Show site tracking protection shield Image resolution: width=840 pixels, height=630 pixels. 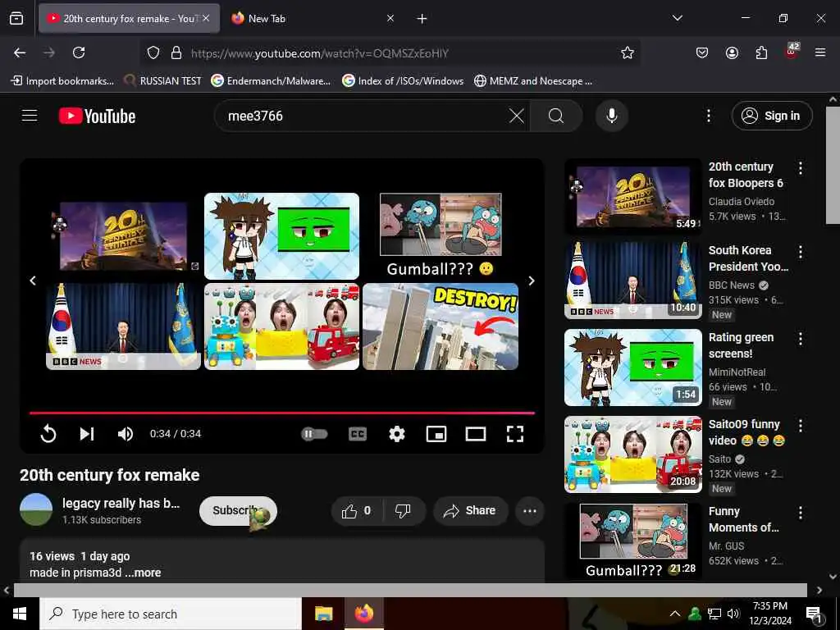coord(153,52)
